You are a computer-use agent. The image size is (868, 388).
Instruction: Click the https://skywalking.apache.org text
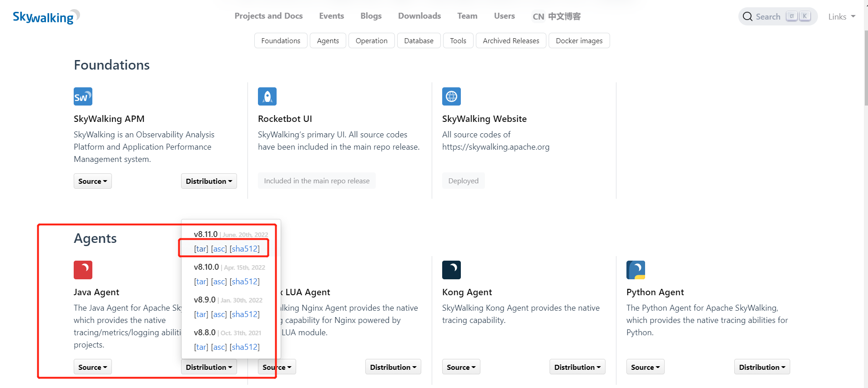pyautogui.click(x=496, y=147)
